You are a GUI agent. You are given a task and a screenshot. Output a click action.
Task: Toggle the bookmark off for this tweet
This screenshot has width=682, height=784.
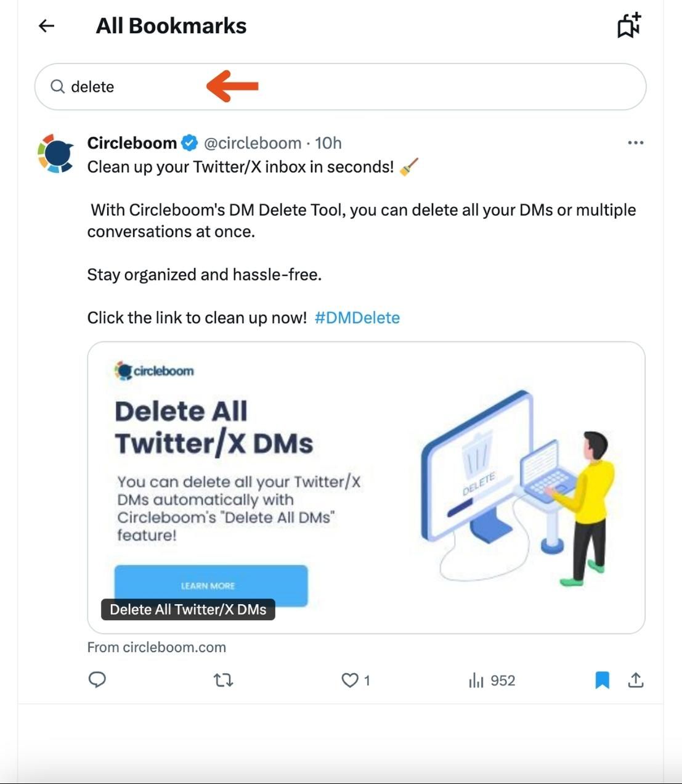click(x=603, y=680)
